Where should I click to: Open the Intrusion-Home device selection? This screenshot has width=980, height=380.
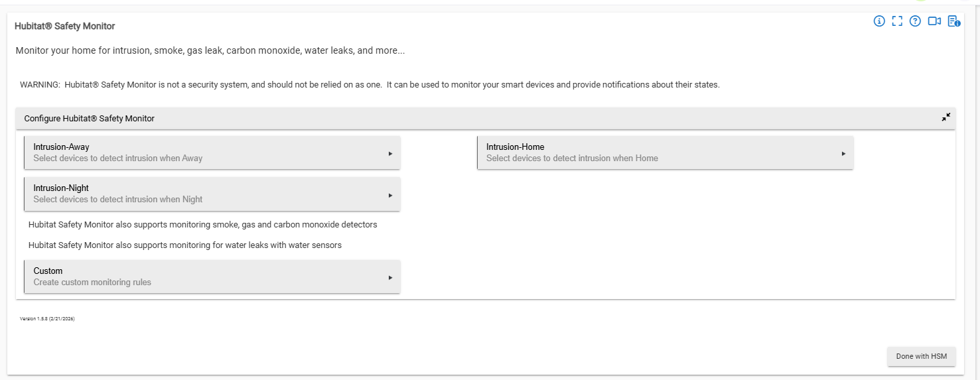pos(665,153)
